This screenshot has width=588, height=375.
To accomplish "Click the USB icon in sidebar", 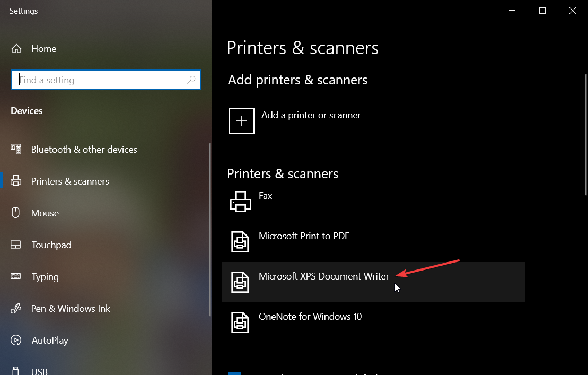I will tap(15, 371).
